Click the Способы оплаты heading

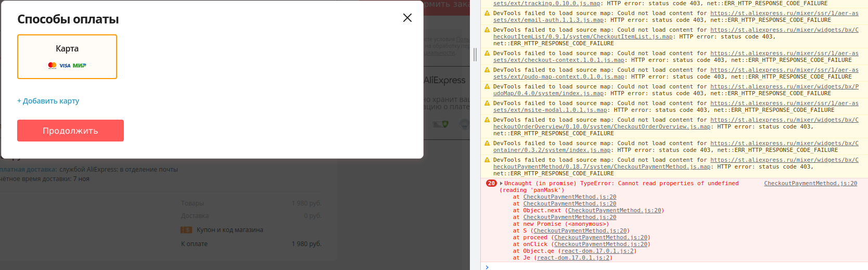68,19
